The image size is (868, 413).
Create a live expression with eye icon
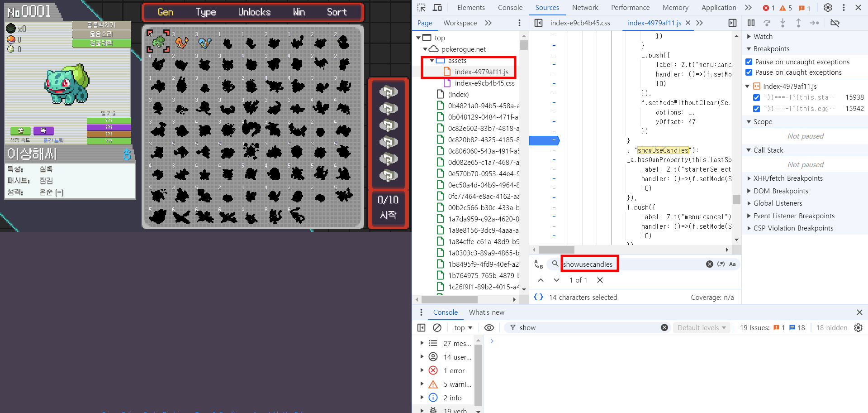pos(489,327)
